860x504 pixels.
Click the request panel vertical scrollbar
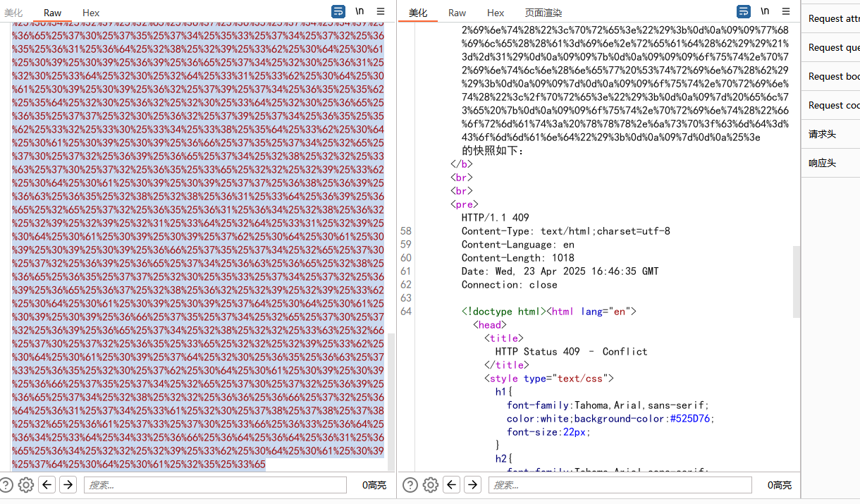[x=392, y=402]
